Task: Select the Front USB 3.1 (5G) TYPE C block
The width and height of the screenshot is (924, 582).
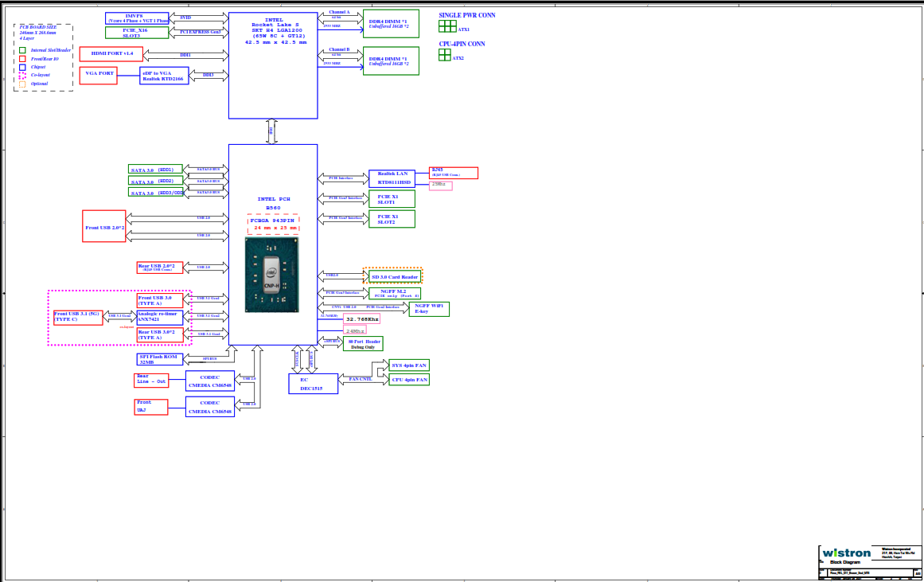Action: (78, 317)
